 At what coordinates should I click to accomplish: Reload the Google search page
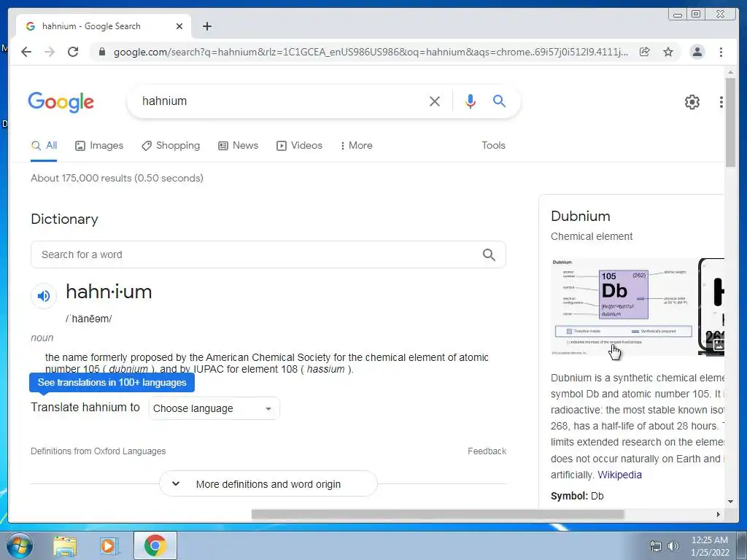click(73, 52)
